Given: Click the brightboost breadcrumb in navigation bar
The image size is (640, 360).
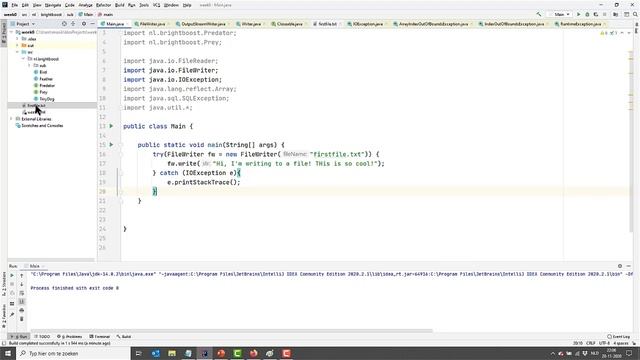Looking at the screenshot, I should (x=51, y=14).
